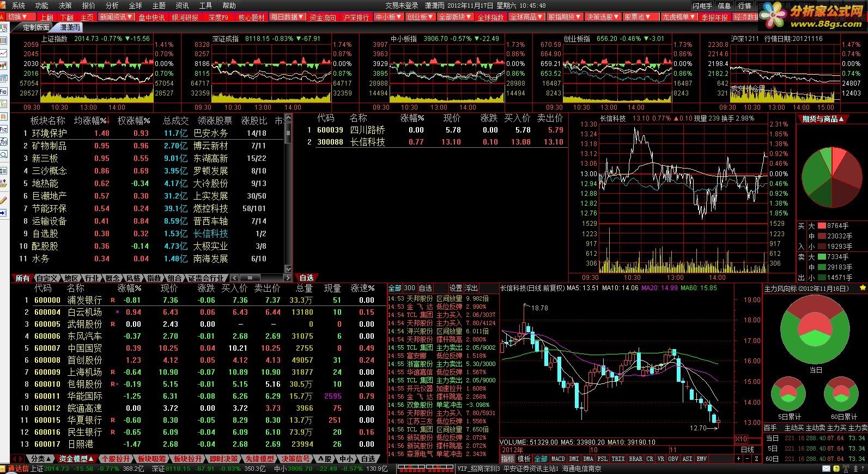Expand the 全球商品 dropdown
The height and width of the screenshot is (474, 868).
pyautogui.click(x=526, y=17)
